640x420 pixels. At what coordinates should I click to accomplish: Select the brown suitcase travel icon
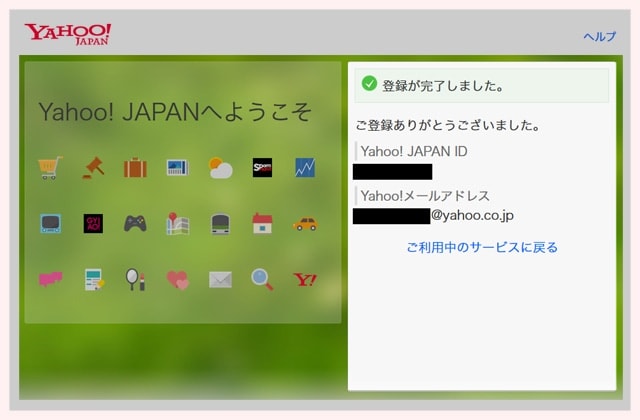136,167
